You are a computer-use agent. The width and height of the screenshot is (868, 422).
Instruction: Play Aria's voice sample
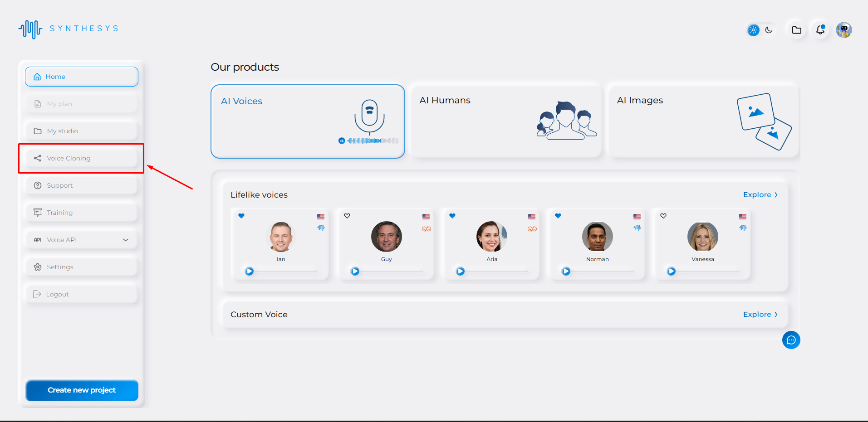(461, 271)
